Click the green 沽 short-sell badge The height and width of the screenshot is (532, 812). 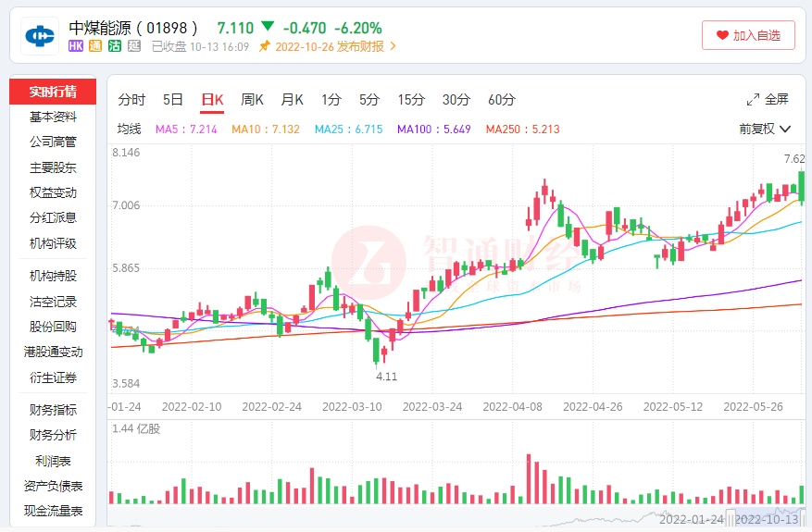115,46
